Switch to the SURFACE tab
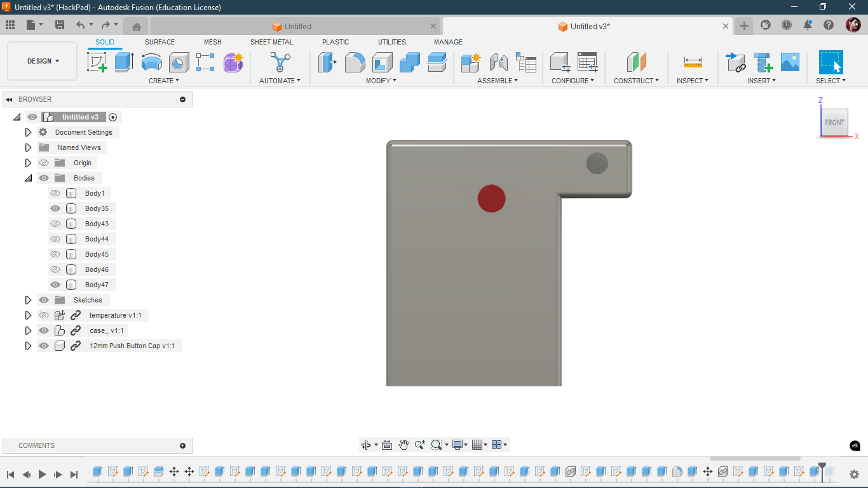This screenshot has width=868, height=488. (159, 42)
